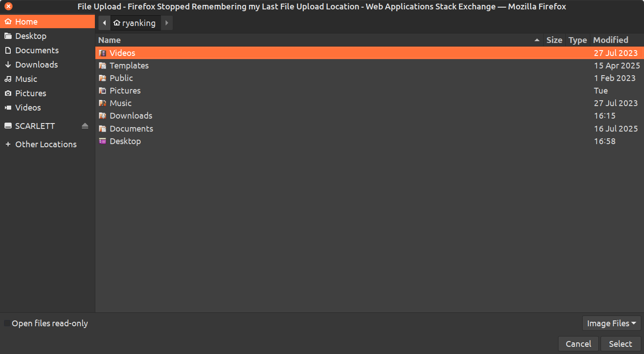Open the Image Files filter dropdown
Viewport: 644px width, 354px height.
click(611, 324)
